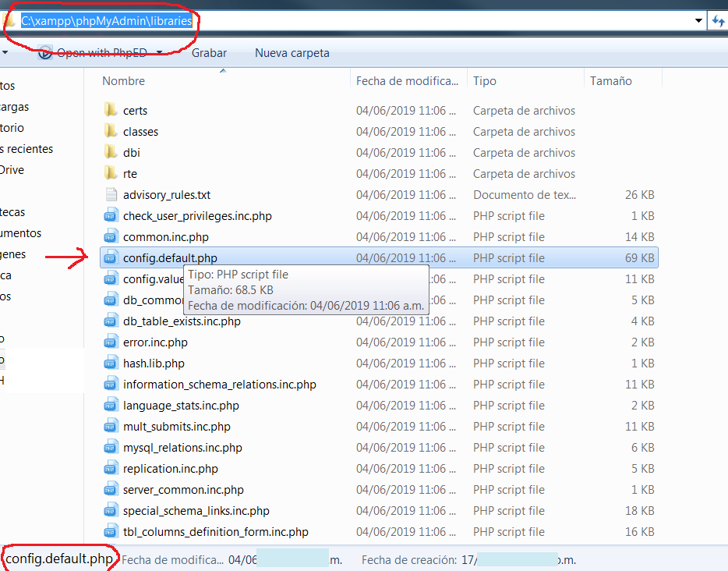
Task: Select mysql_relations.inc.php file name
Action: pos(182,448)
